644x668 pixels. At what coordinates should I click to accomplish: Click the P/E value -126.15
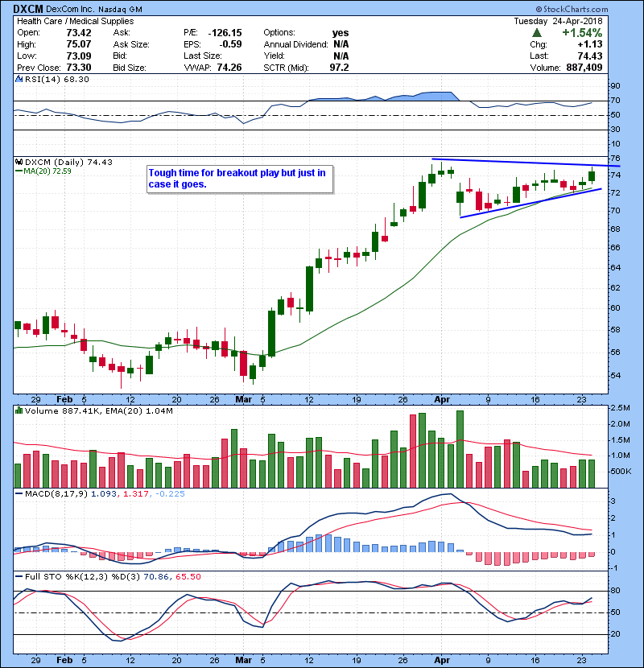[225, 33]
